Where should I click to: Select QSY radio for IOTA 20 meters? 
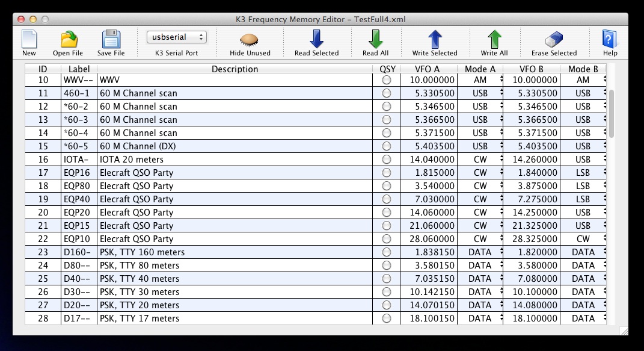pyautogui.click(x=387, y=160)
